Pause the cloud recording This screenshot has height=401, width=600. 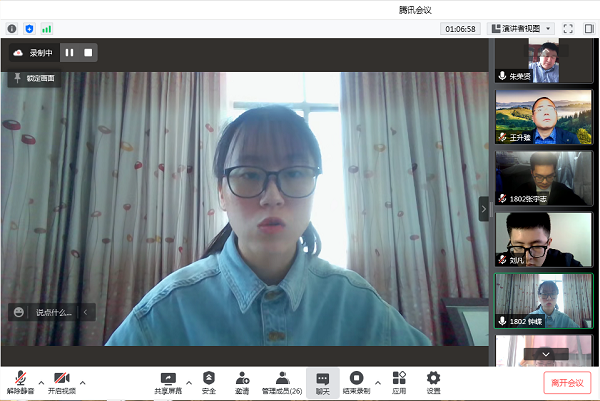pyautogui.click(x=70, y=52)
